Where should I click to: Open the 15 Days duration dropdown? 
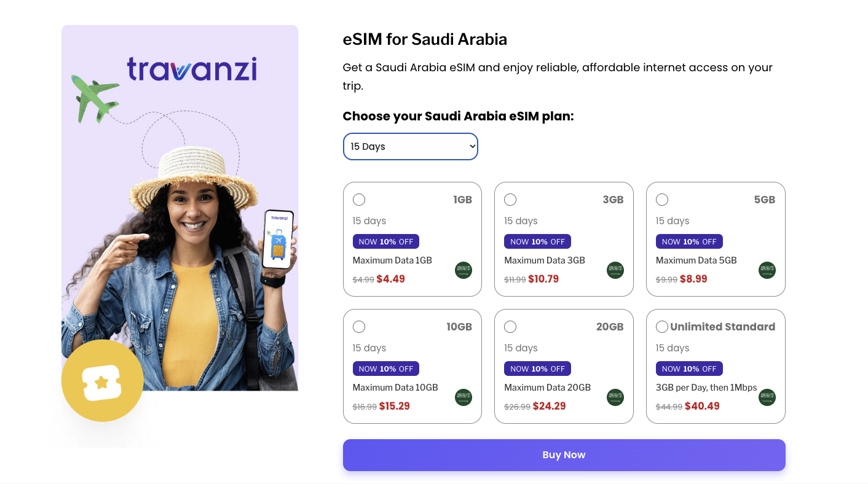point(410,147)
